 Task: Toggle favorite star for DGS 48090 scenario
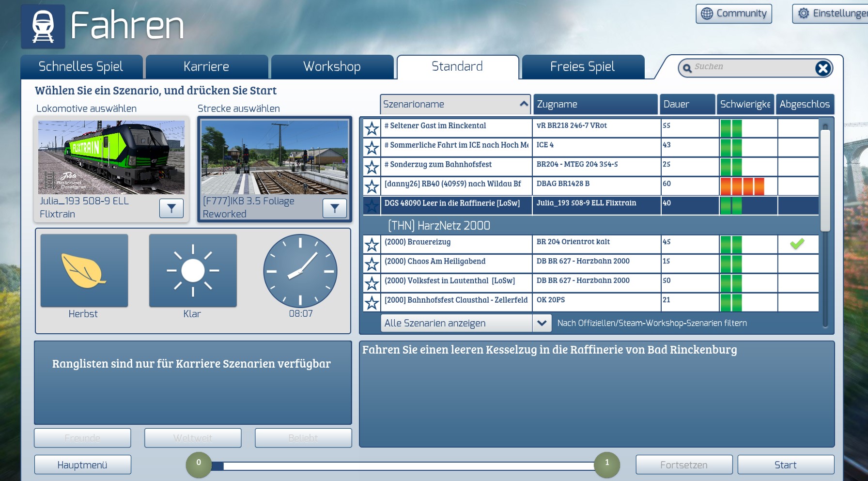tap(372, 205)
